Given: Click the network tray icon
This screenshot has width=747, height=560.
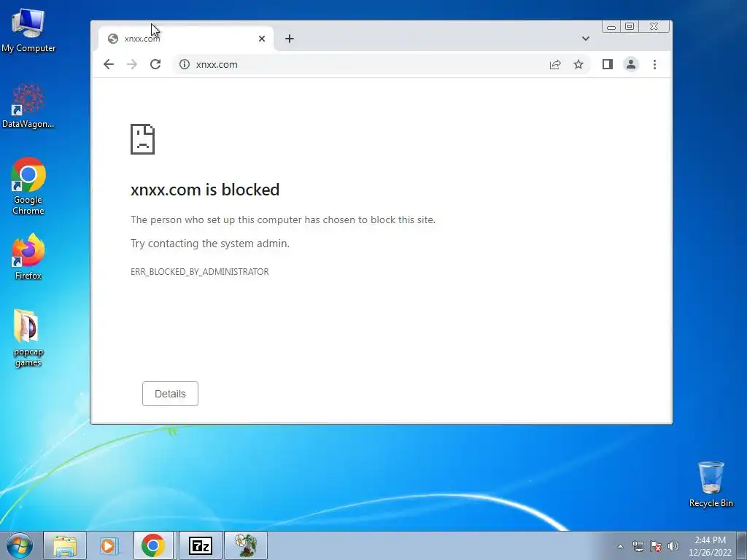Looking at the screenshot, I should (638, 546).
